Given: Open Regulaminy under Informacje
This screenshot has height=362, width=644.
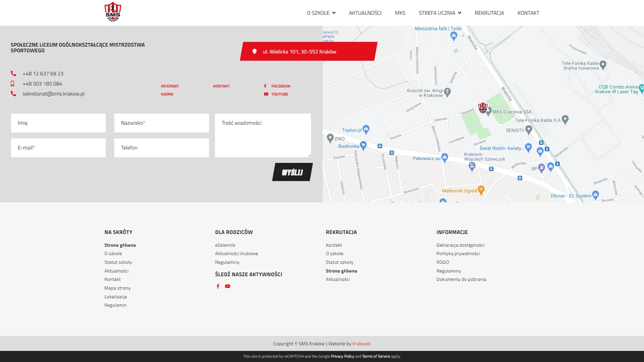Looking at the screenshot, I should [x=448, y=271].
